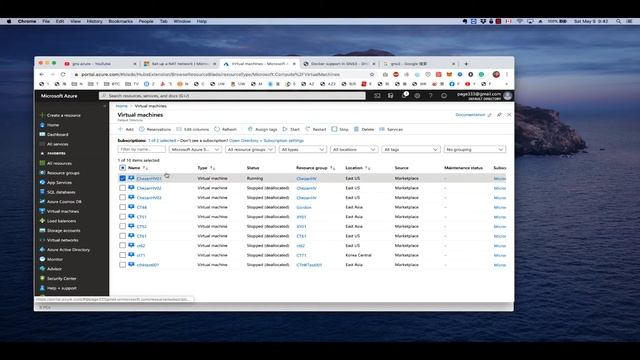640x360 pixels.
Task: Switch to the Docker support in GNS3 tab
Action: [340, 64]
